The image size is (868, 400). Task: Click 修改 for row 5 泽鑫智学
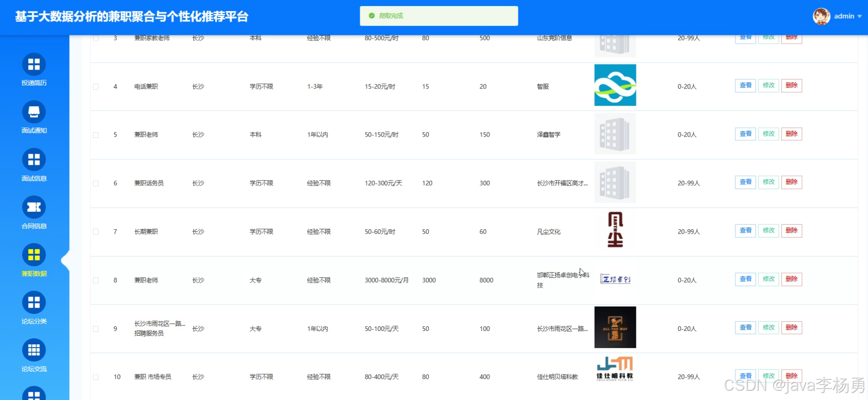point(768,134)
